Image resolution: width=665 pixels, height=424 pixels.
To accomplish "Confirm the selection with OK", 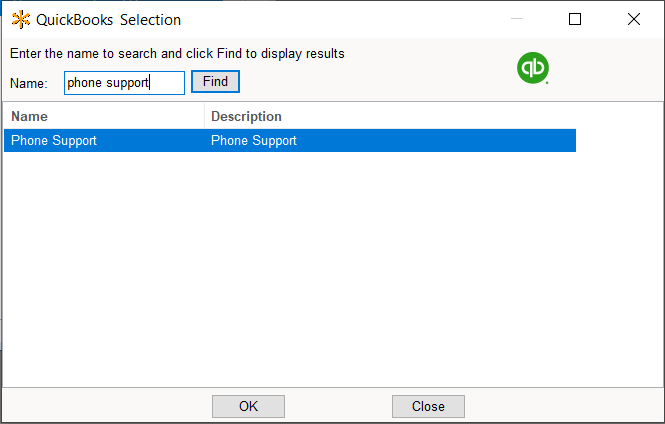I will point(248,406).
